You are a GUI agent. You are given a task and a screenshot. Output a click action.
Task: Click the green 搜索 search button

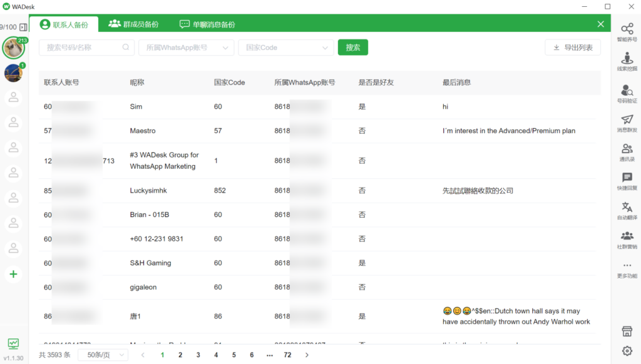click(353, 48)
